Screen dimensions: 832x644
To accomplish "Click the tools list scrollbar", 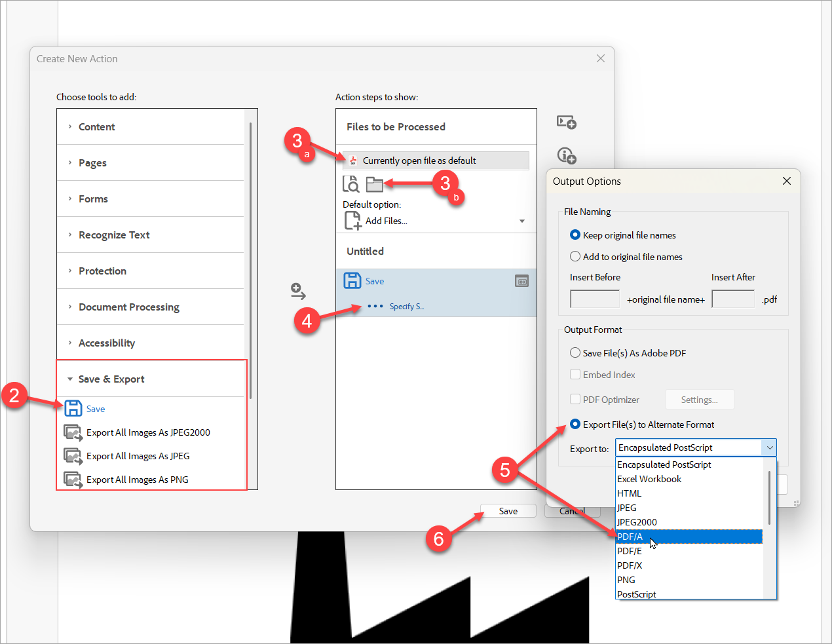I will [x=250, y=261].
